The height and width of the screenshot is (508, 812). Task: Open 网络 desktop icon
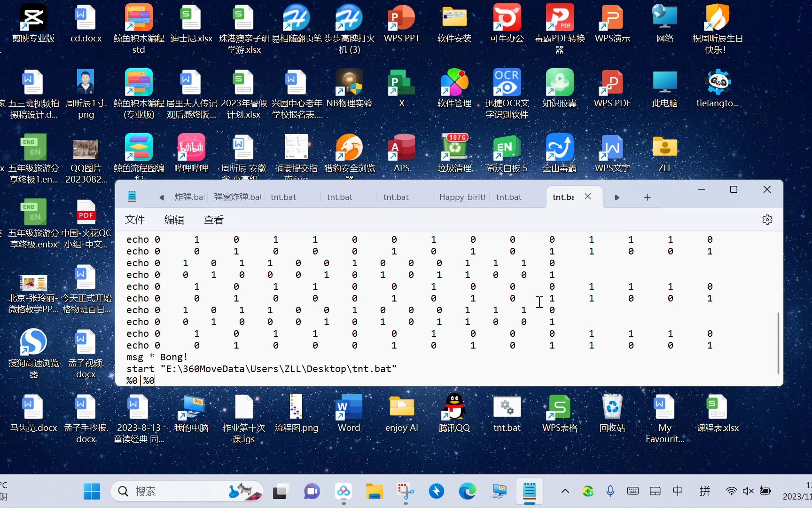click(665, 24)
